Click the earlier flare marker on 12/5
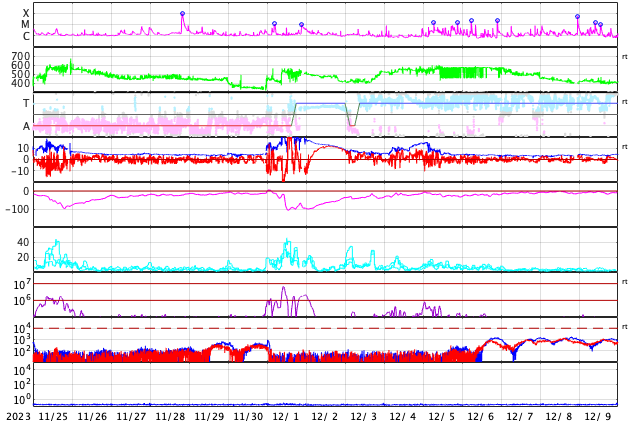Viewport: 634px width, 424px height. (x=433, y=23)
